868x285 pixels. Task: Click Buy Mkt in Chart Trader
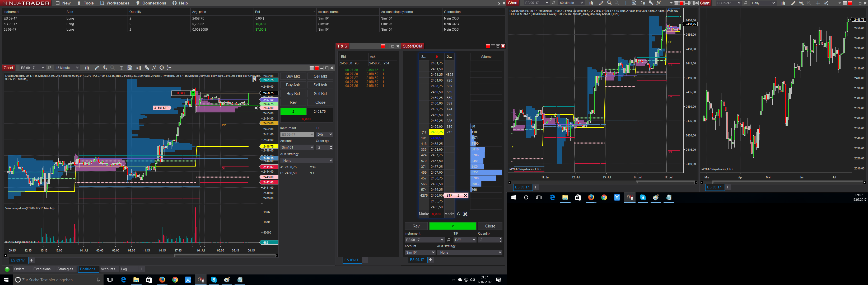pos(293,76)
